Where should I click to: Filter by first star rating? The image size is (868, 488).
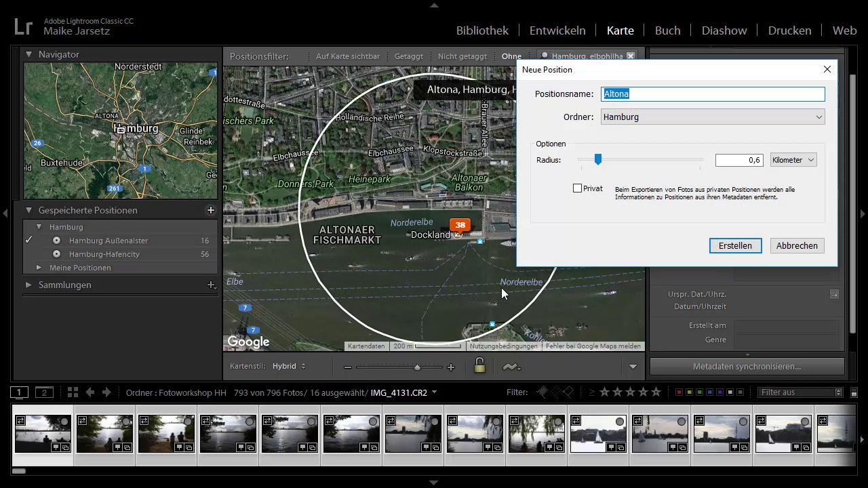click(x=604, y=392)
